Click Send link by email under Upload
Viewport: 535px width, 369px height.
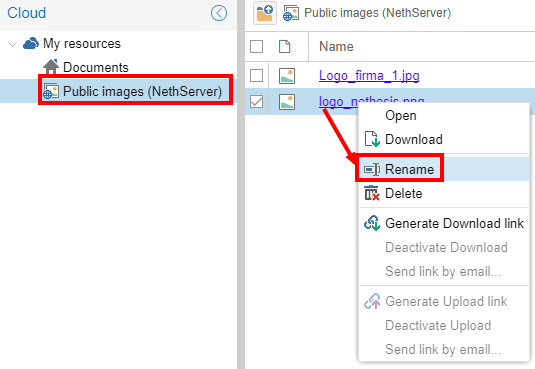[x=444, y=349]
